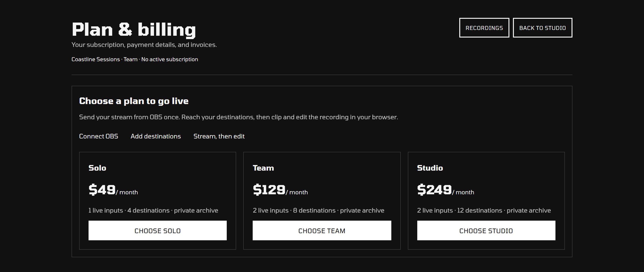Click the $249 / month price

tap(445, 190)
